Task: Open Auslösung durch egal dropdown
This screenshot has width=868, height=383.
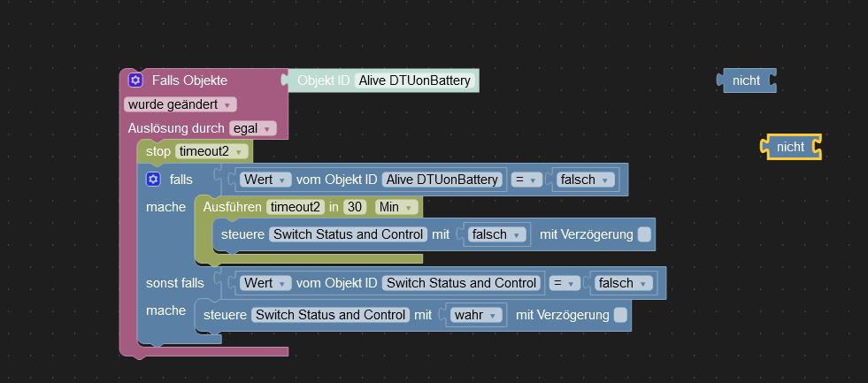Action: point(252,128)
